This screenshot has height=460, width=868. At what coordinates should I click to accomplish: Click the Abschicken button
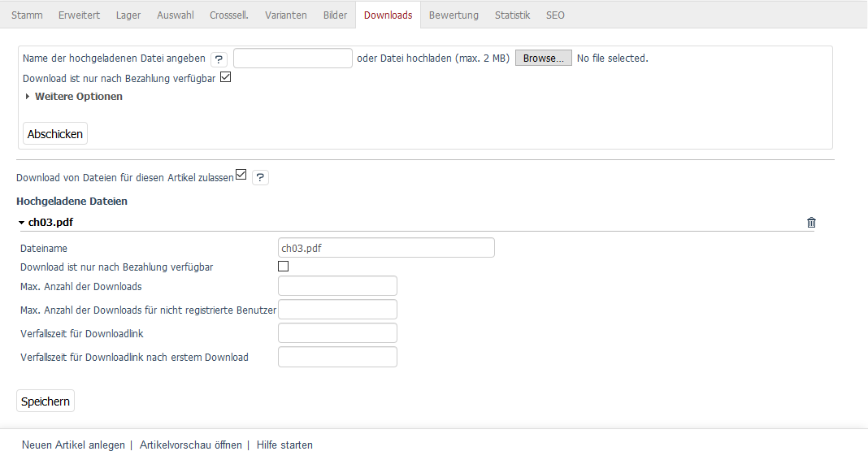click(x=55, y=134)
